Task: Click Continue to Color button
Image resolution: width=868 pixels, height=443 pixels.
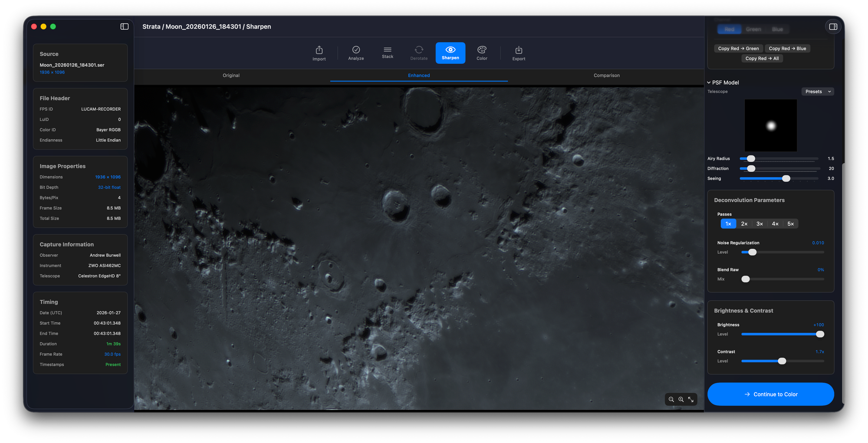Action: (x=770, y=394)
